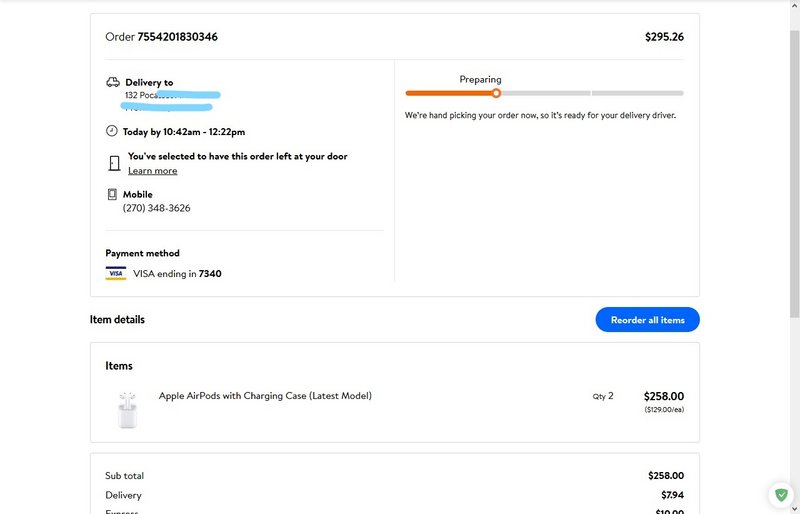Click the mobile phone icon
This screenshot has height=514, width=800.
112,195
